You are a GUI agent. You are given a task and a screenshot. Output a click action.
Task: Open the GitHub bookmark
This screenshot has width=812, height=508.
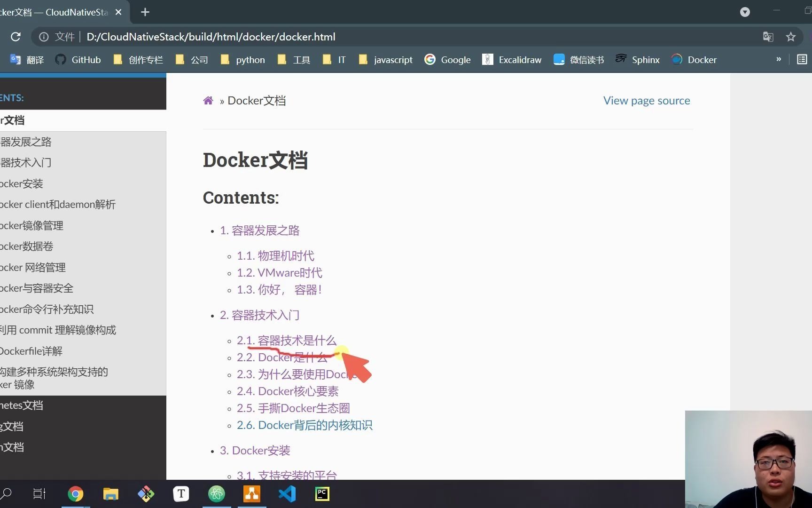tap(78, 59)
